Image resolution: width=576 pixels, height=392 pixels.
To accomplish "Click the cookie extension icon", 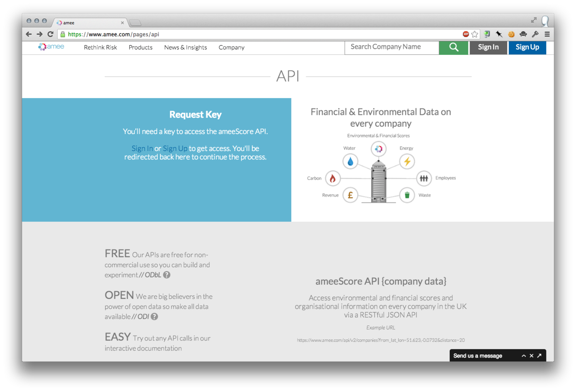I will click(512, 34).
